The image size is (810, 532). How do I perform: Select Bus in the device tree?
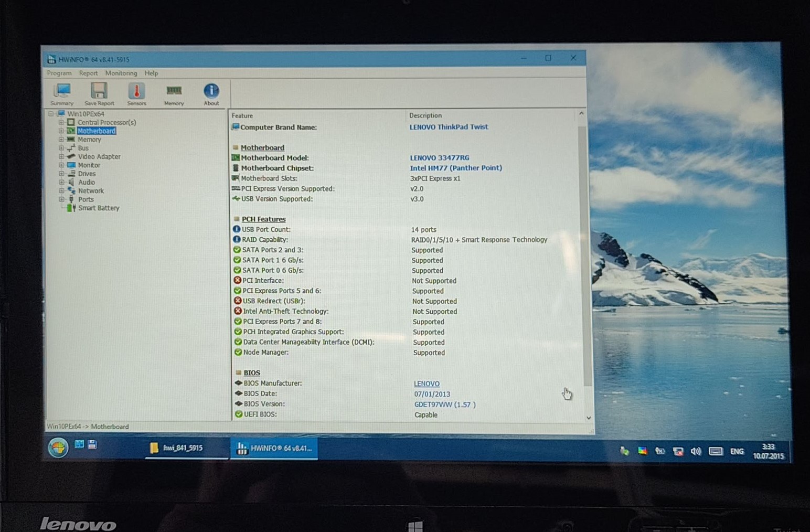83,148
